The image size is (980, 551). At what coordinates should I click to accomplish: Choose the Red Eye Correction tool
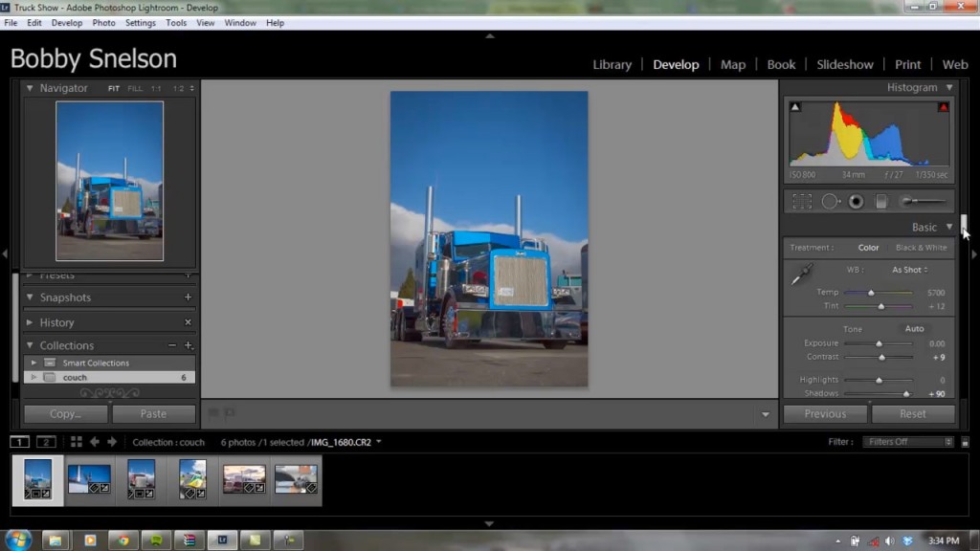(856, 202)
